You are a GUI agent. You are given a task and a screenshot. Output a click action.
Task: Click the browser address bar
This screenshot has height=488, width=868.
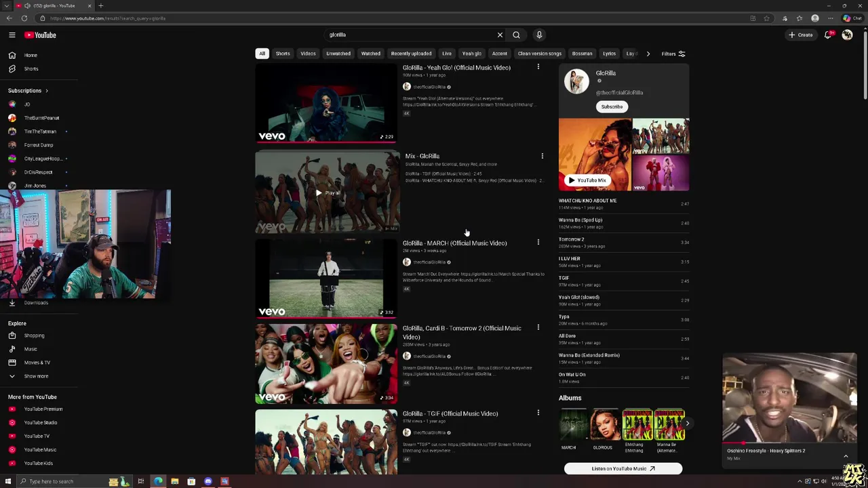point(393,18)
